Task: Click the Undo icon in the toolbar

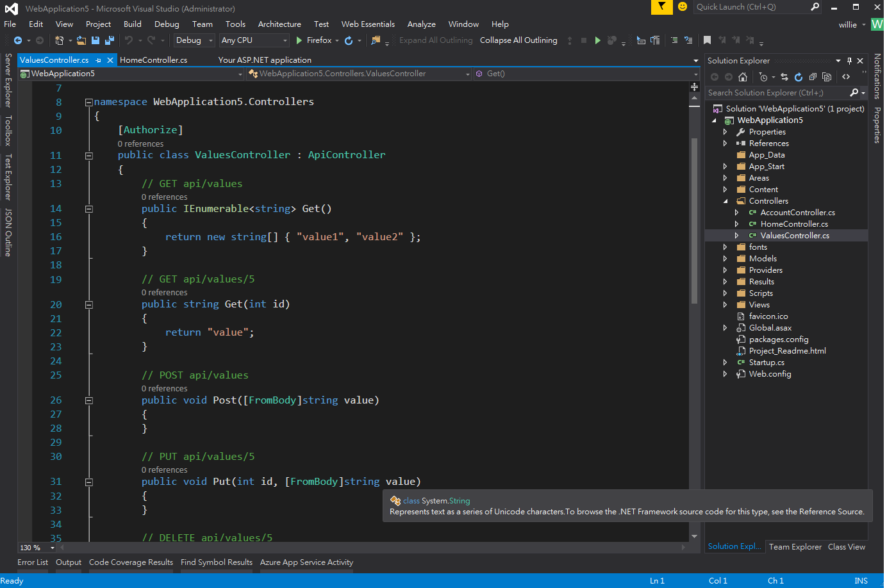Action: [129, 40]
